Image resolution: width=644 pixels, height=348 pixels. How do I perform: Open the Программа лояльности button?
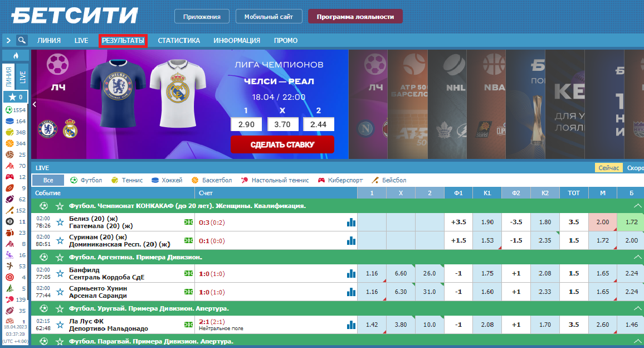[355, 17]
